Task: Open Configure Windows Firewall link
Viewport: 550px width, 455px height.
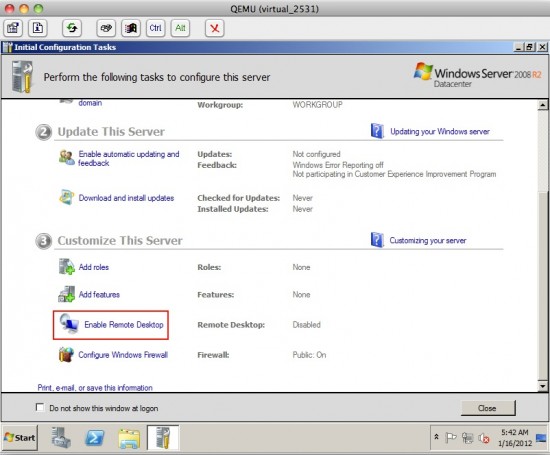Action: 123,355
